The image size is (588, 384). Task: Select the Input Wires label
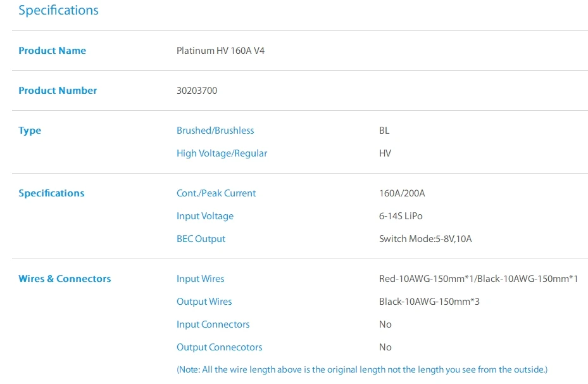pos(200,279)
